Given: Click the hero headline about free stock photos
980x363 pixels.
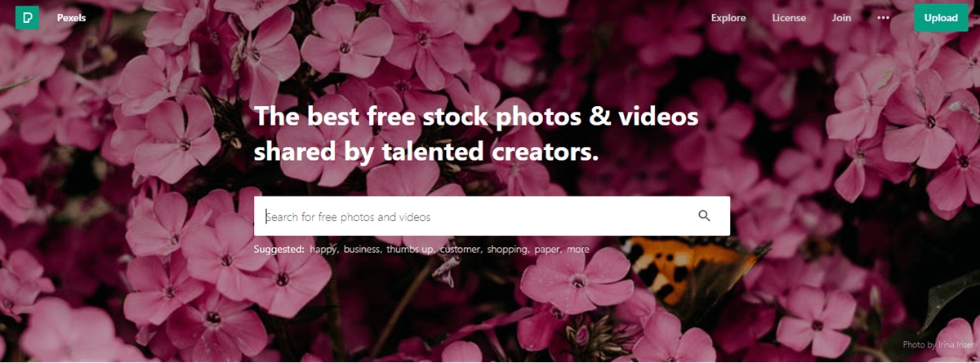Looking at the screenshot, I should (476, 133).
